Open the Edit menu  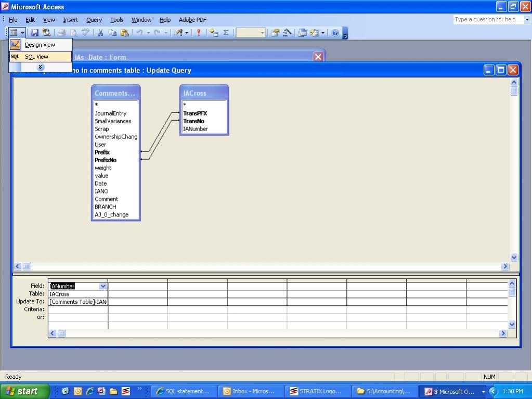click(x=30, y=20)
